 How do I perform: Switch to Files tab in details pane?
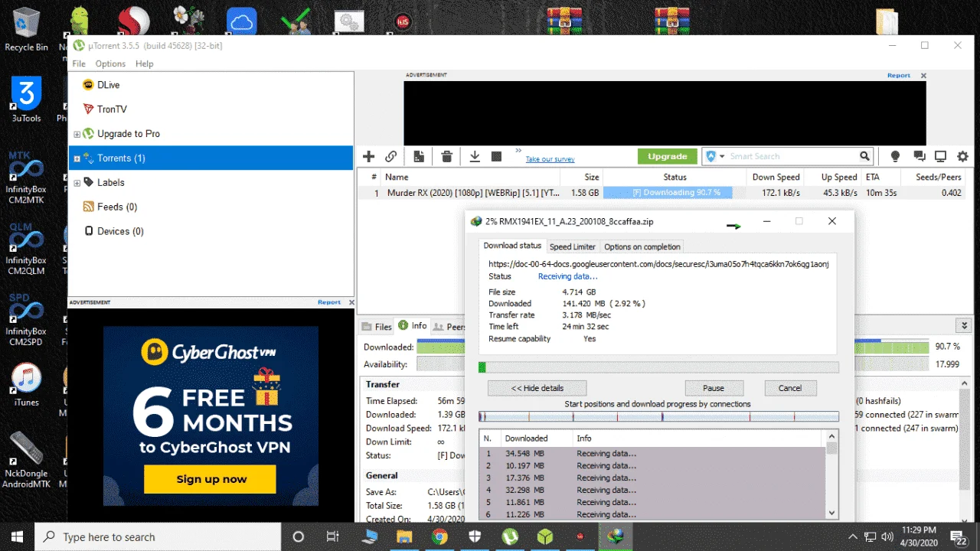(377, 327)
